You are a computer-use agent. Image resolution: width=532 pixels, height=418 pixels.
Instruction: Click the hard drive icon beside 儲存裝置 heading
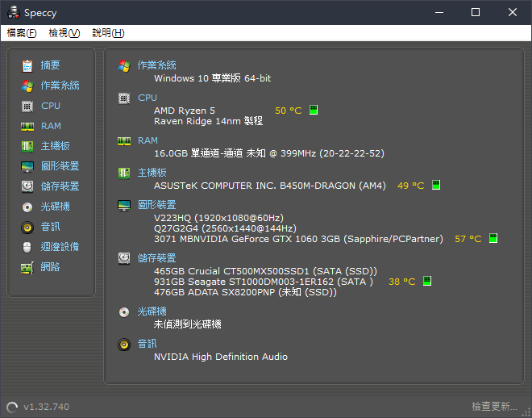124,258
